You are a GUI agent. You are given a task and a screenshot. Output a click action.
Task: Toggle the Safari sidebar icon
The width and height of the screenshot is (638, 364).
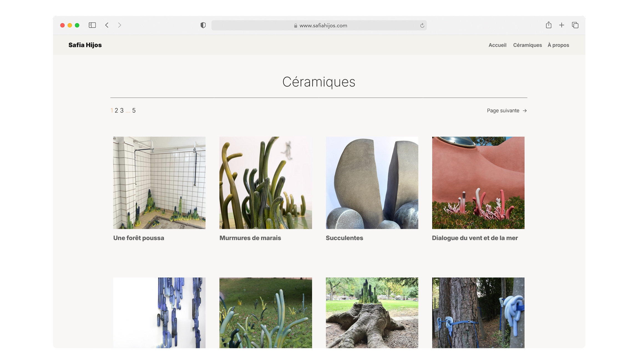[92, 25]
